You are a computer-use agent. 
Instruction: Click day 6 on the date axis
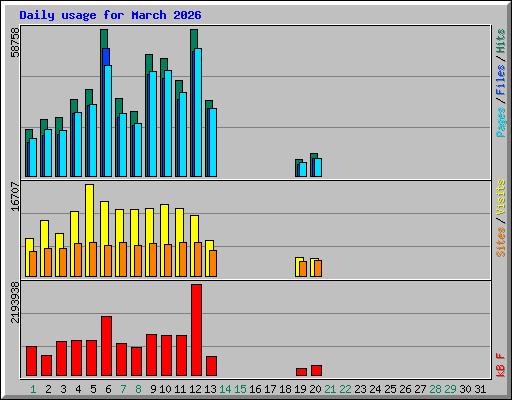(108, 389)
